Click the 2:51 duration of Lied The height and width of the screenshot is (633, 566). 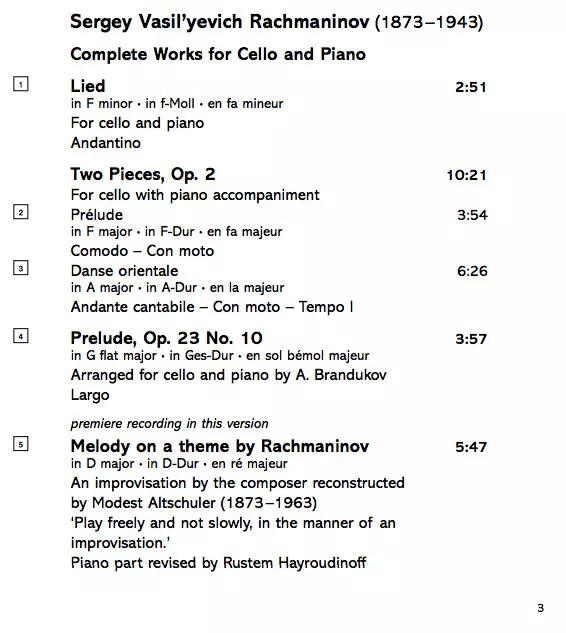471,87
